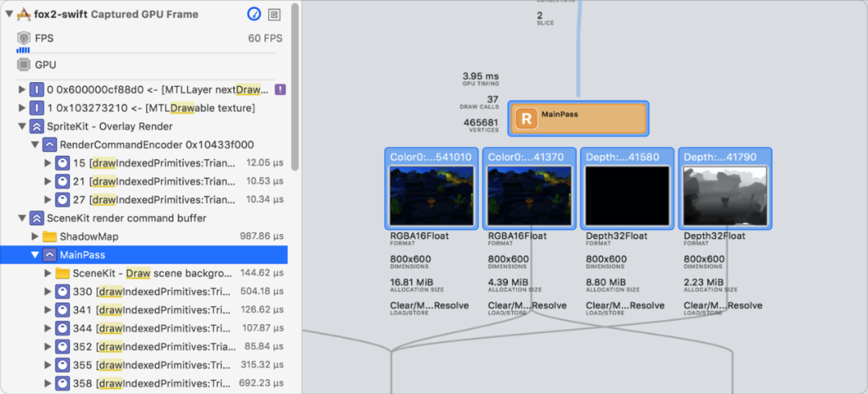Image resolution: width=868 pixels, height=394 pixels.
Task: Collapse RenderCommandEncoder 0x10433f000
Action: coord(35,145)
